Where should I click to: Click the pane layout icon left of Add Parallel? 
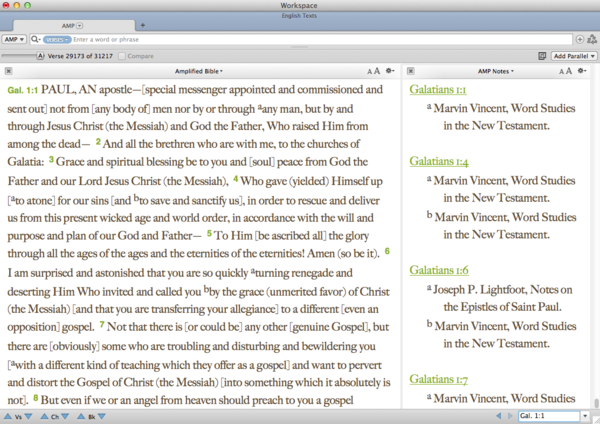click(542, 56)
